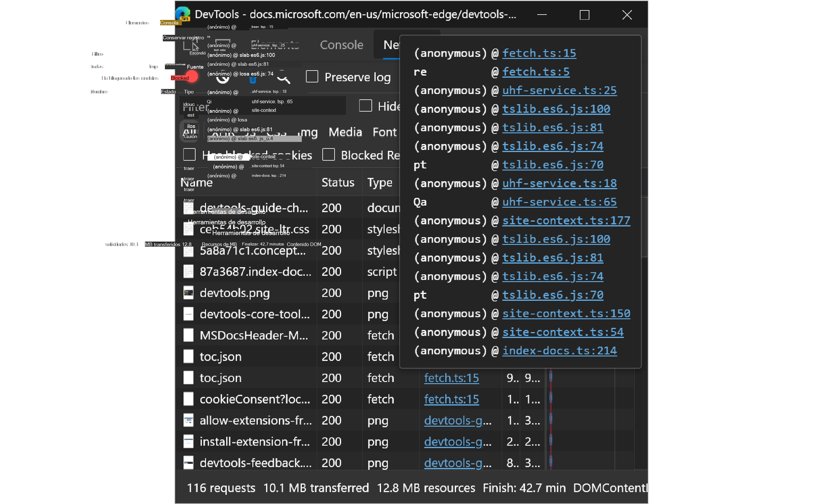Select the devtools-feedback.... request name

256,463
